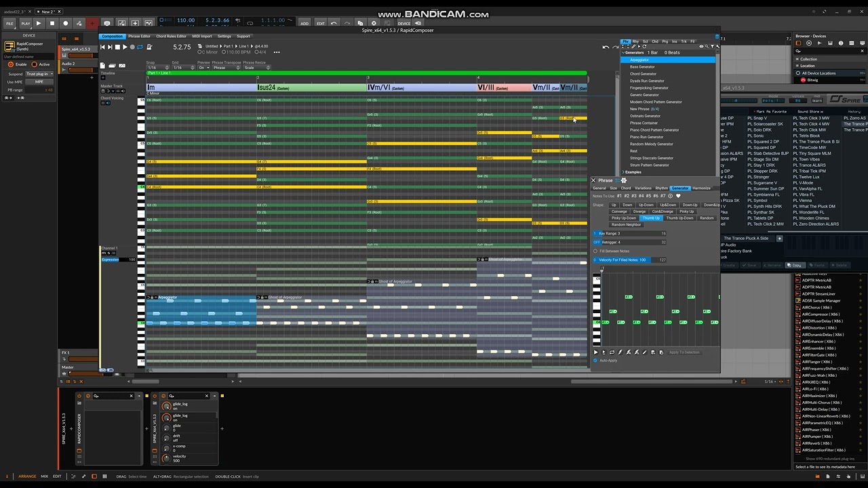The image size is (868, 488).
Task: Click the Bitwig transport play button
Action: pos(39,23)
